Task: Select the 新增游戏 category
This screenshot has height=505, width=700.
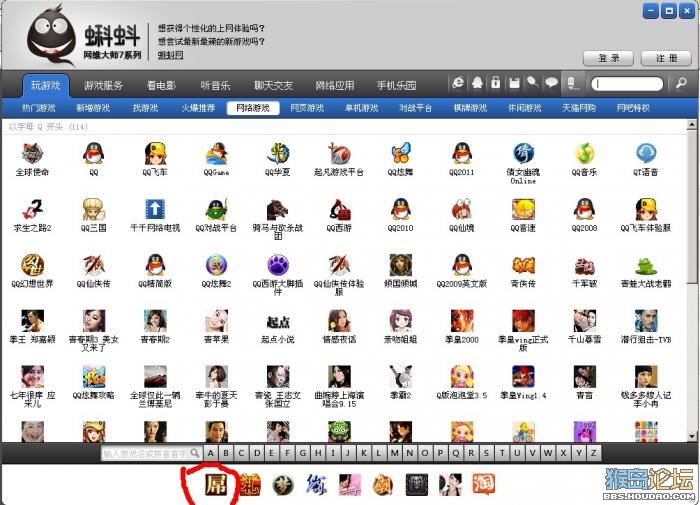Action: 93,108
